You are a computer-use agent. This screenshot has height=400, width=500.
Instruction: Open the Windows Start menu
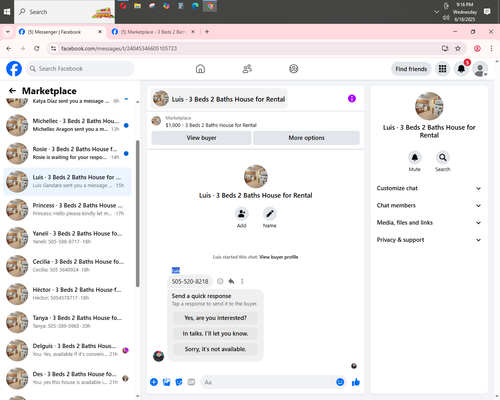click(x=7, y=12)
